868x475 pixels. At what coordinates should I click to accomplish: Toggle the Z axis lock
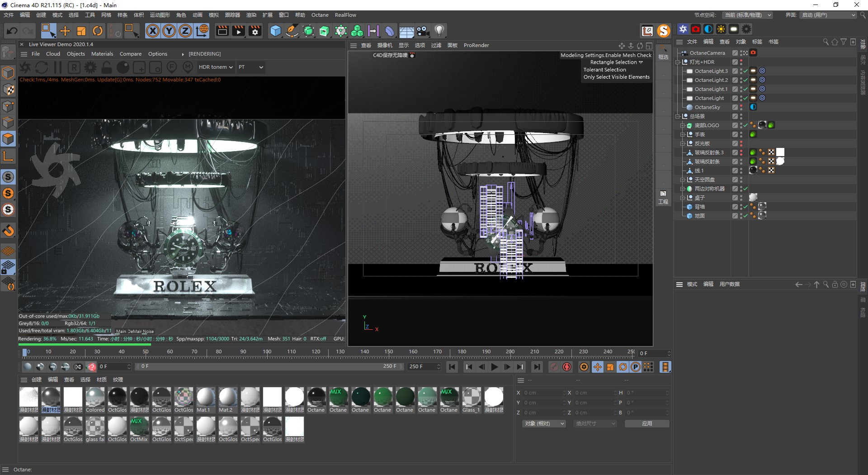coord(186,31)
